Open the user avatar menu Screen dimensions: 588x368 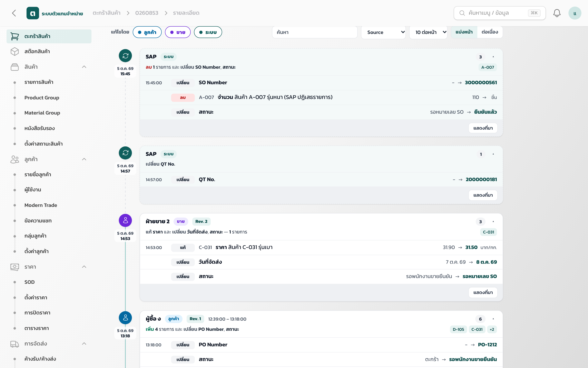575,13
